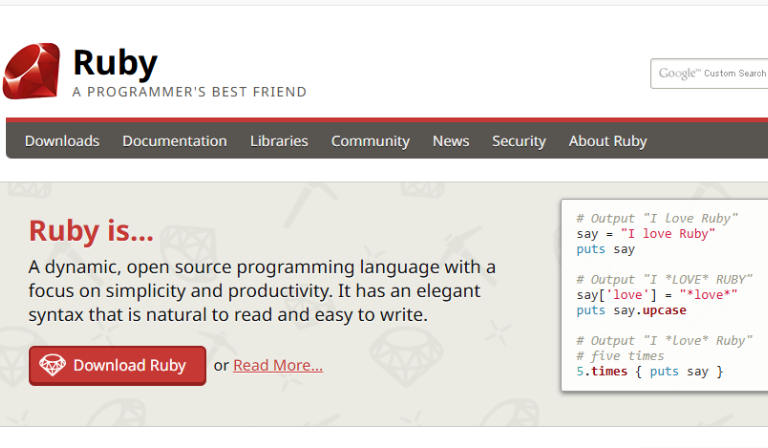Focus the Google Custom Search field
Viewport: 768px width, 448px height.
click(709, 73)
